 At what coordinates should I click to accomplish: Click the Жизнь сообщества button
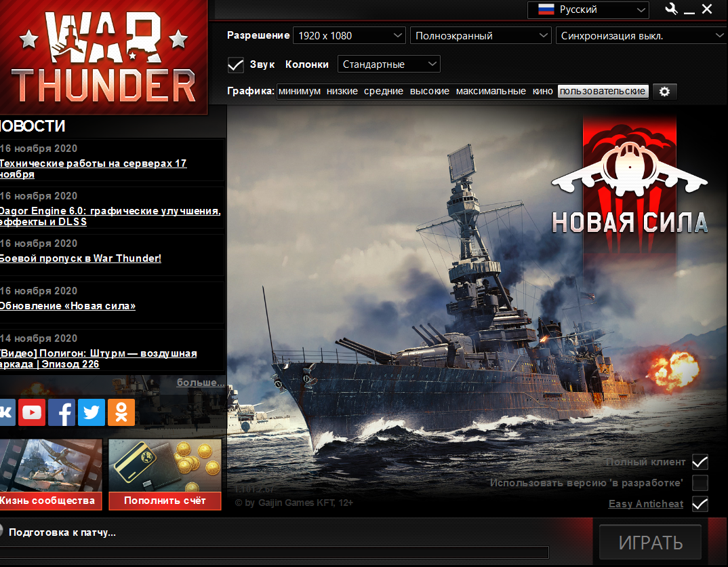pos(50,501)
